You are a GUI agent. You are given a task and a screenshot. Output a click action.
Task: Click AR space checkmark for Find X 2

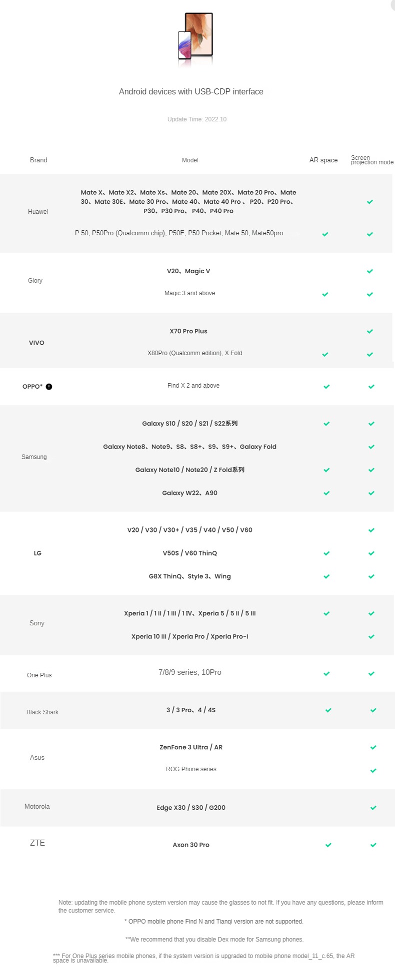(326, 387)
